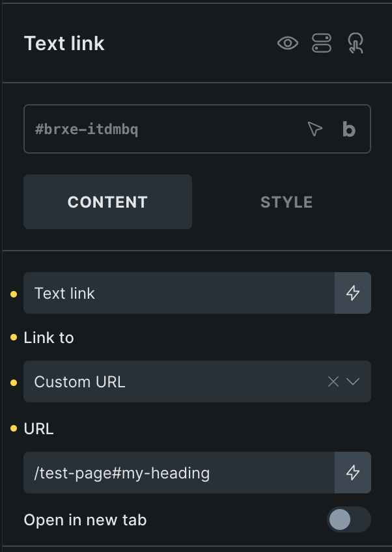Clear the Custom URL selection with X
The image size is (392, 552).
(x=333, y=381)
